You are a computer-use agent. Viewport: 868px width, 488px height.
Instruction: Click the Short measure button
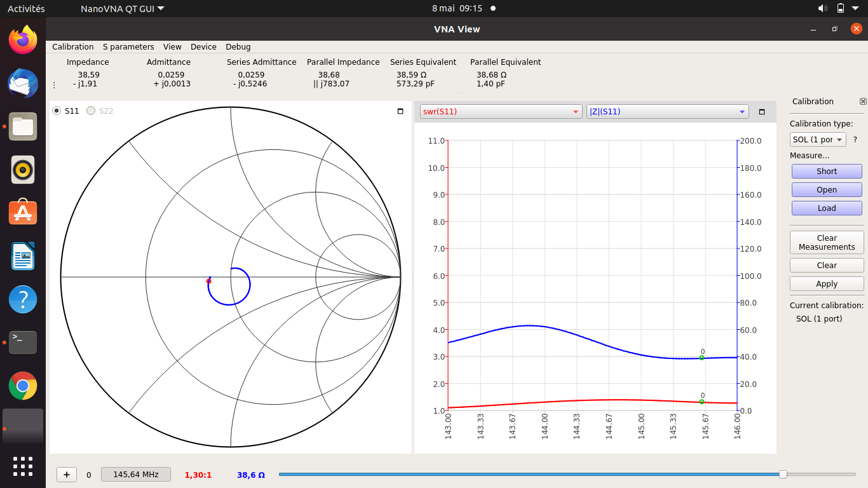pyautogui.click(x=826, y=172)
